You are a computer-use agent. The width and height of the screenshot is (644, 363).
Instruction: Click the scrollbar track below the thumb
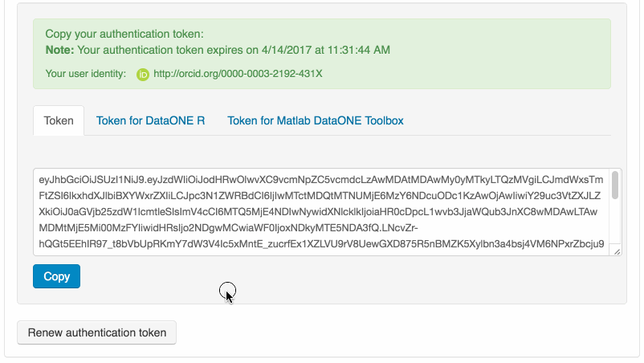(615, 225)
